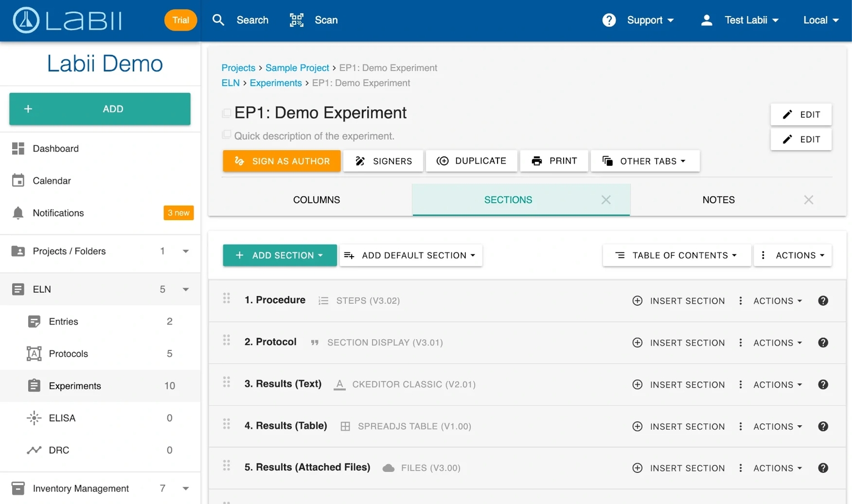Click the search magnifier icon

pyautogui.click(x=219, y=21)
